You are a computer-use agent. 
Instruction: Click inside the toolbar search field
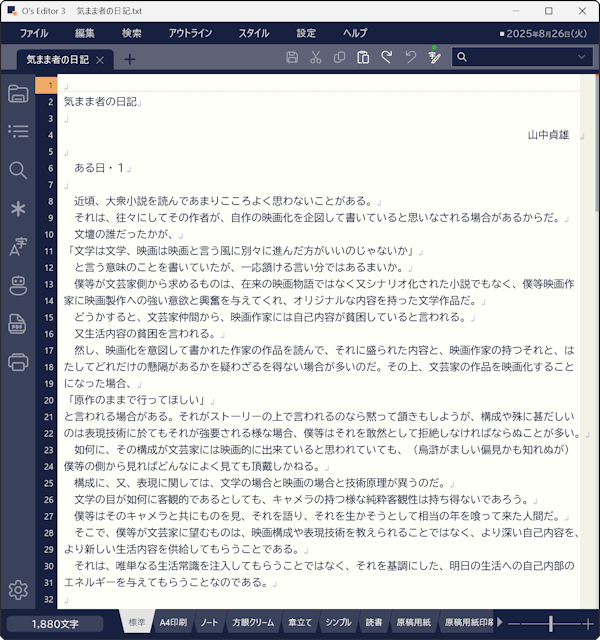pos(515,58)
